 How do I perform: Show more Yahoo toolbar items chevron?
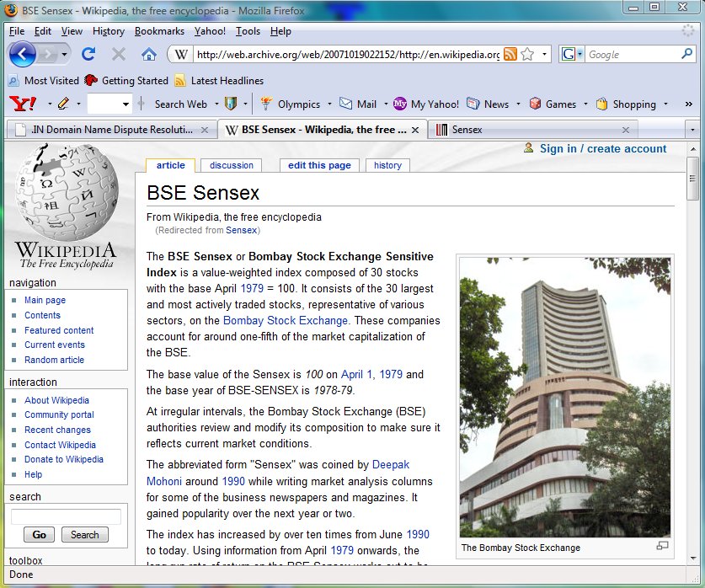pyautogui.click(x=688, y=104)
